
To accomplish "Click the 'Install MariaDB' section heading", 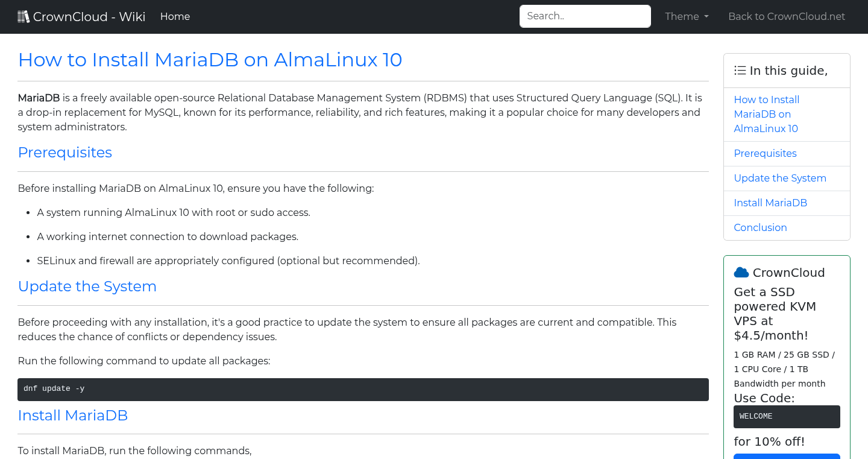I will (x=72, y=416).
